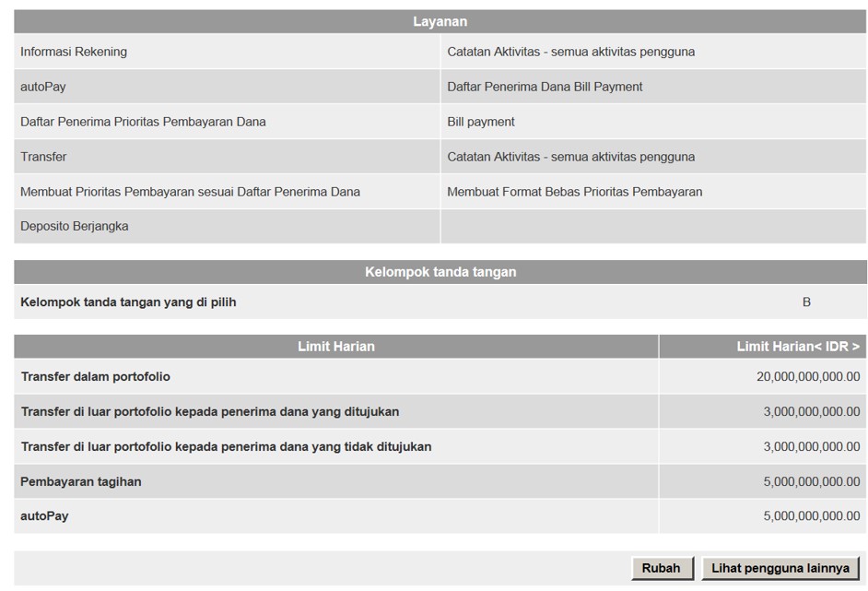Screen dimensions: 868x591
Task: Click the Kelompok tanda tangan header
Action: point(440,272)
